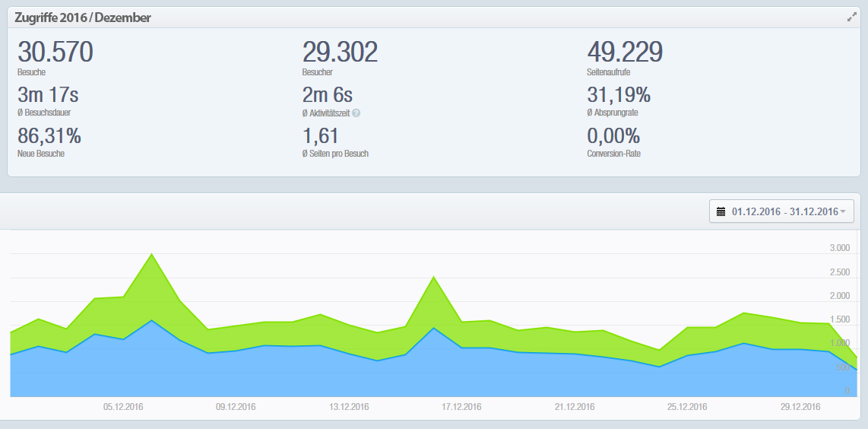Viewport: 868px width, 429px height.
Task: Select the 31,19% Absprungrate metric
Action: coord(619,95)
